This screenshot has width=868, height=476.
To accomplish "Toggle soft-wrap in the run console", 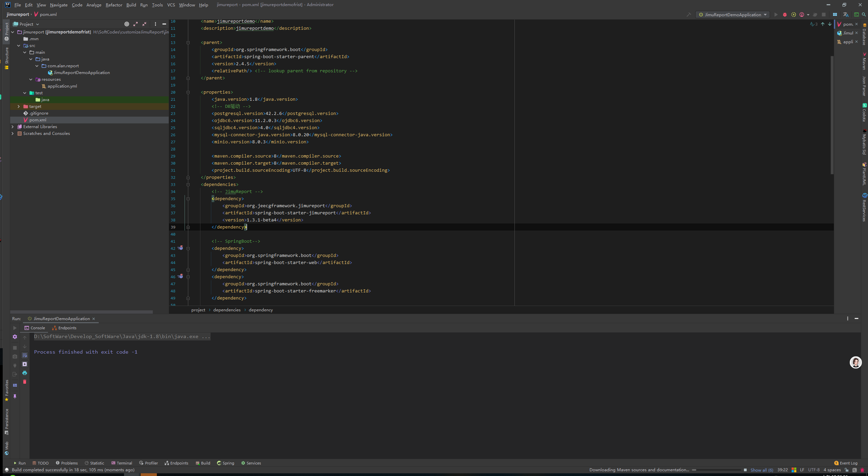I will coord(25,355).
